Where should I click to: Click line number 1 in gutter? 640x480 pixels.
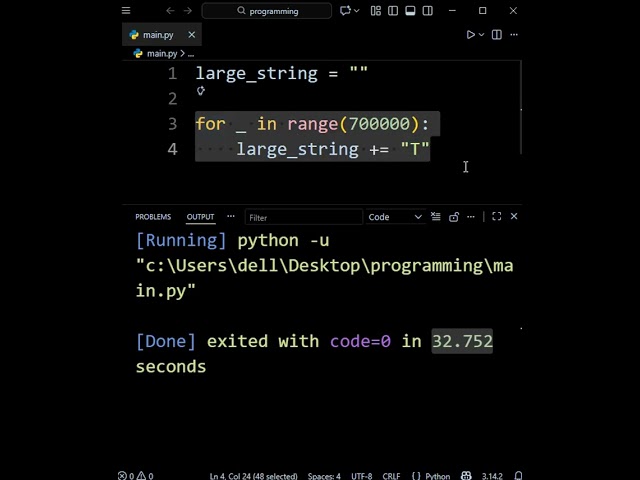173,73
